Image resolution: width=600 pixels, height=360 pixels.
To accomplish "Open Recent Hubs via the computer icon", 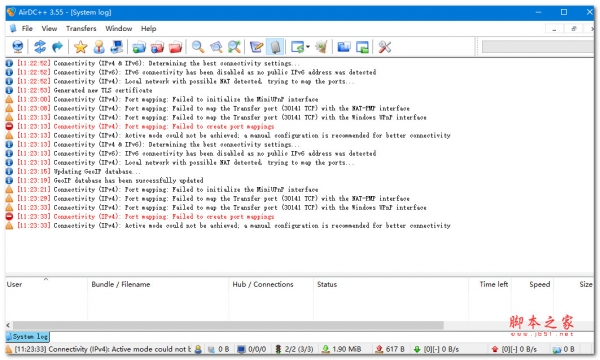I will (117, 47).
